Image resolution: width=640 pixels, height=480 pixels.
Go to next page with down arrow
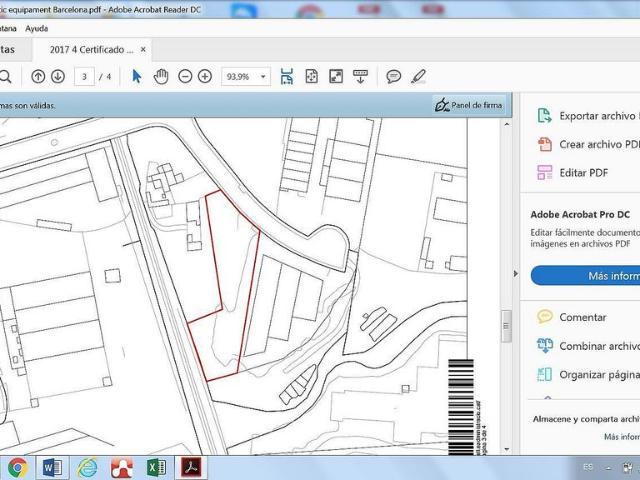(58, 76)
